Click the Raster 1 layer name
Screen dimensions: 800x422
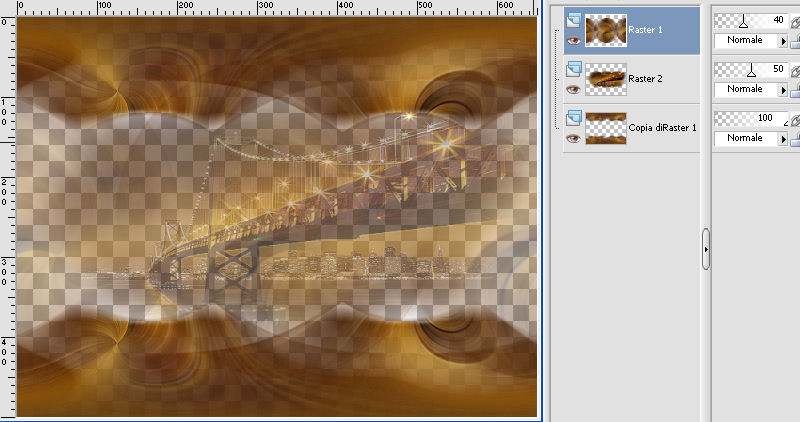pos(645,30)
